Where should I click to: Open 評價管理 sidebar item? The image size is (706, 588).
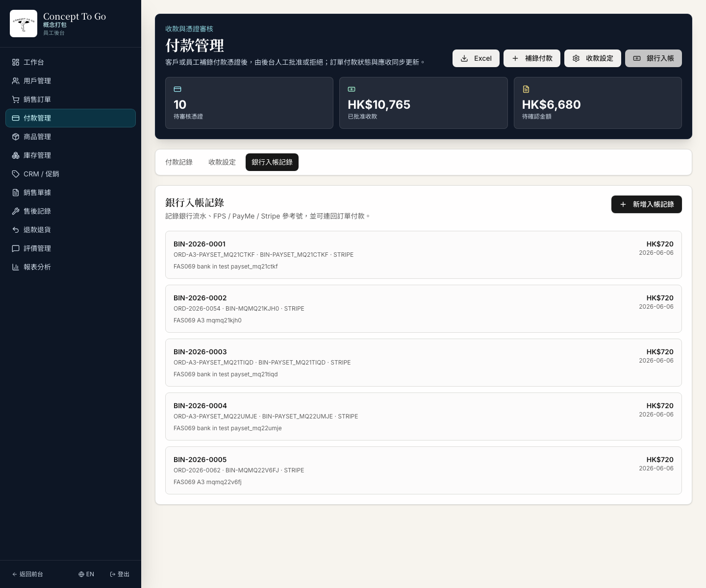click(x=71, y=248)
